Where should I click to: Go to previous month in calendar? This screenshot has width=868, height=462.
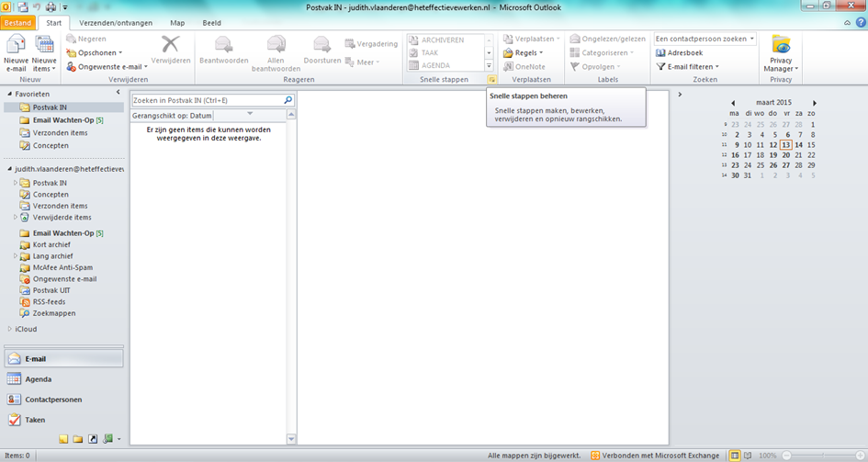[733, 103]
